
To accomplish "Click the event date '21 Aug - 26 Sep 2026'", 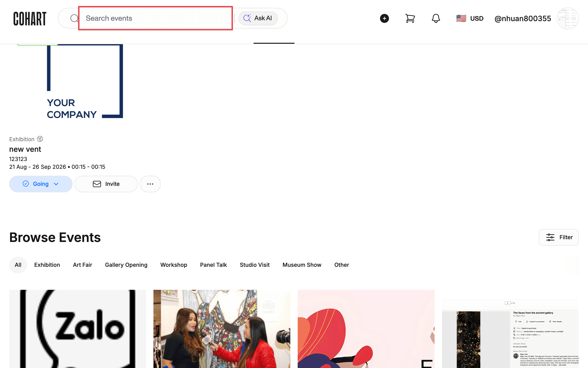I will pyautogui.click(x=38, y=167).
